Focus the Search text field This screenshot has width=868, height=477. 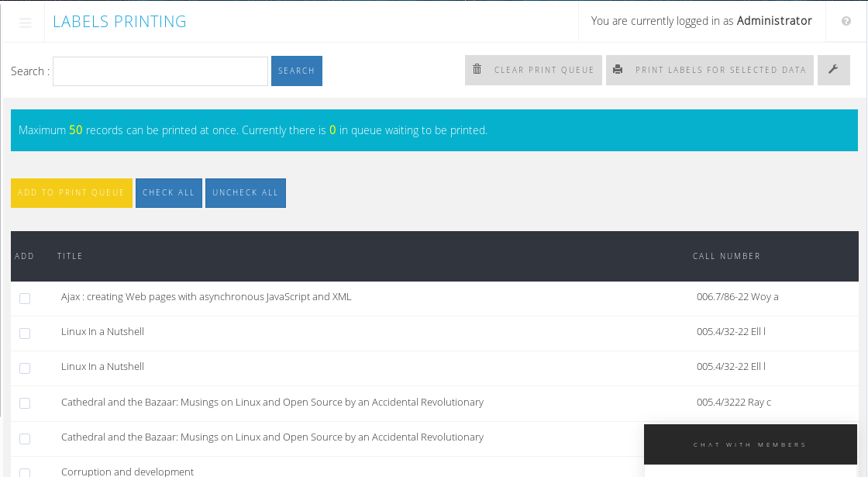point(160,71)
